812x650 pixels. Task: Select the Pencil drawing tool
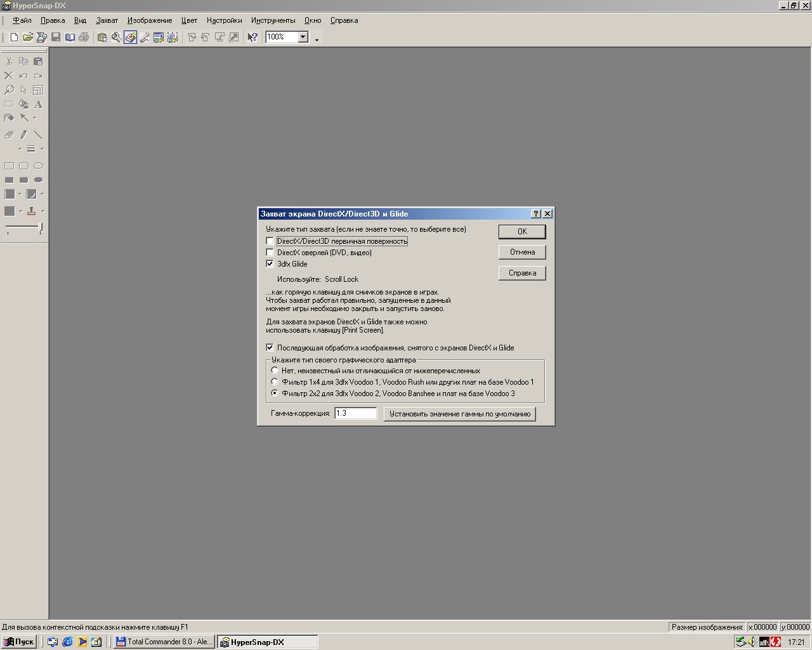pos(23,135)
